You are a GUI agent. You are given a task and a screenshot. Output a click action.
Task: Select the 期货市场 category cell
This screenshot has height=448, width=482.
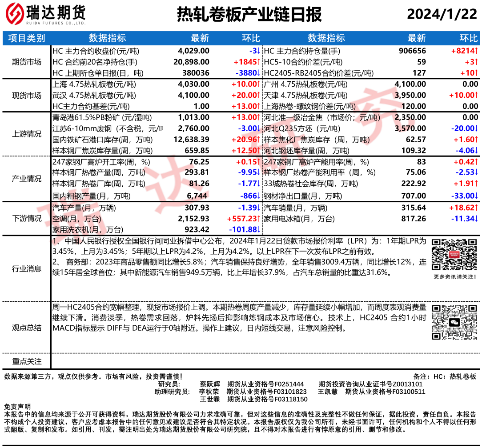point(27,62)
